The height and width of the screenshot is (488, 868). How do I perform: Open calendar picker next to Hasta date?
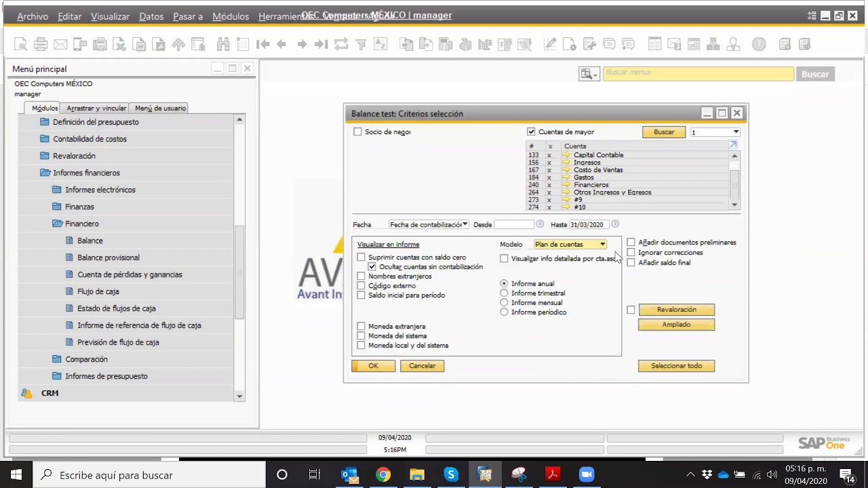pyautogui.click(x=615, y=224)
